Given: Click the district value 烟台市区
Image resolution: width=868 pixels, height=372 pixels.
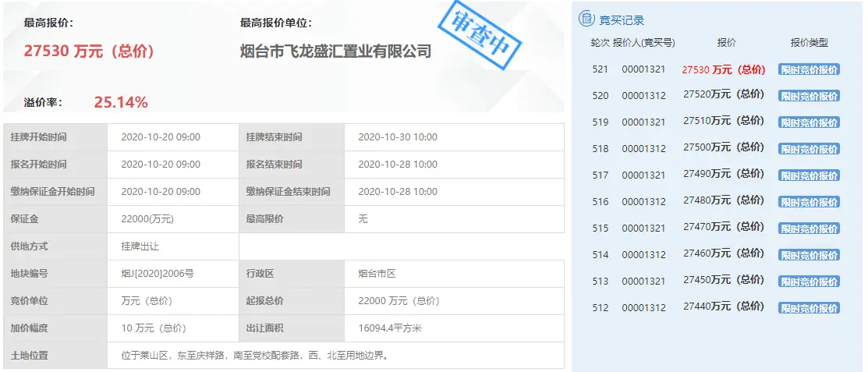Looking at the screenshot, I should coord(377,274).
